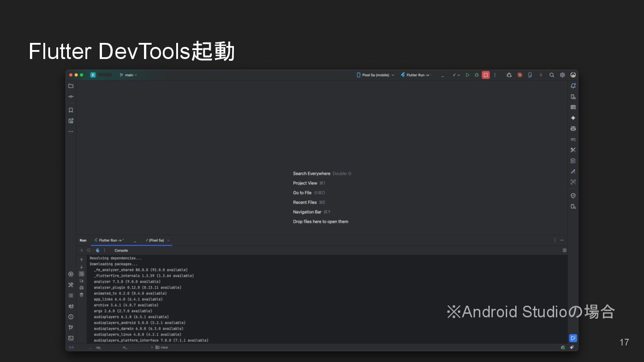This screenshot has height=362, width=644.
Task: Open the user account avatar
Action: pyautogui.click(x=573, y=75)
